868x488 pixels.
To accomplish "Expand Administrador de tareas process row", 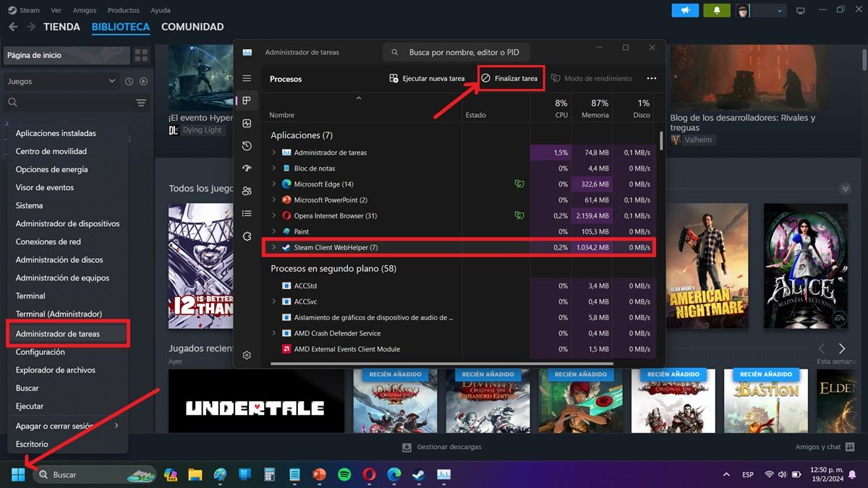I will [x=274, y=153].
